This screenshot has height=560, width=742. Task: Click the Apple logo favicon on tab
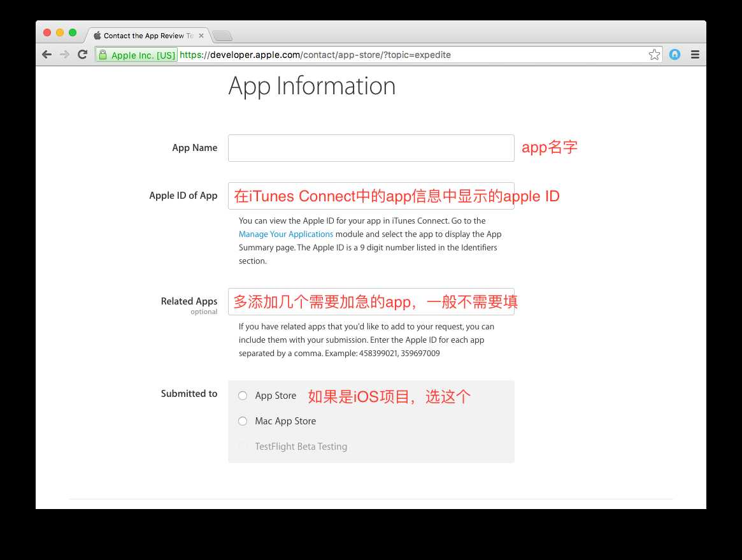97,36
